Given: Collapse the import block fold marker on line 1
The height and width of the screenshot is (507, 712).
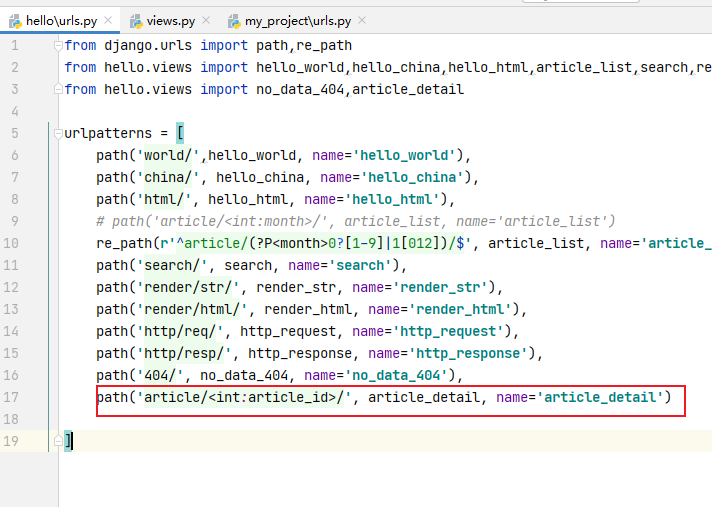Looking at the screenshot, I should pyautogui.click(x=58, y=45).
